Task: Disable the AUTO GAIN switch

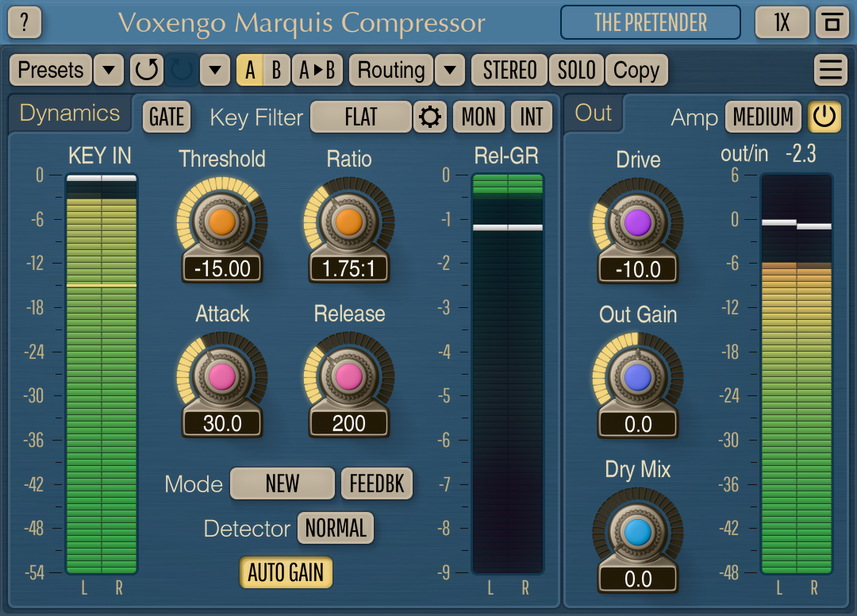Action: click(x=285, y=573)
